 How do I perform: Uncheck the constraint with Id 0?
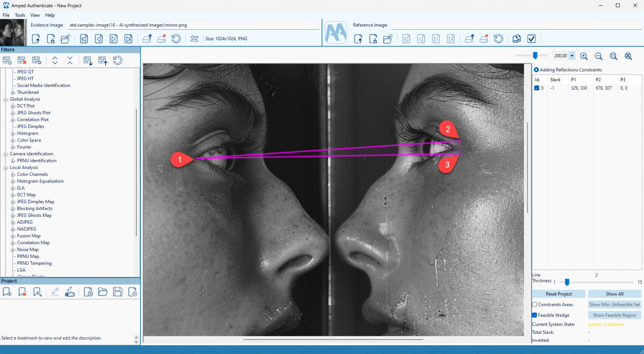coord(536,88)
